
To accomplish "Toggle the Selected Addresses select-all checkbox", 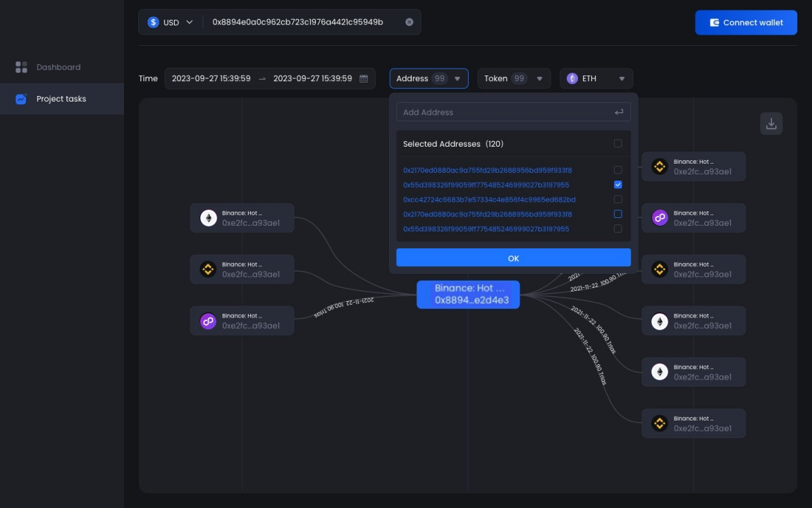I will pos(617,144).
